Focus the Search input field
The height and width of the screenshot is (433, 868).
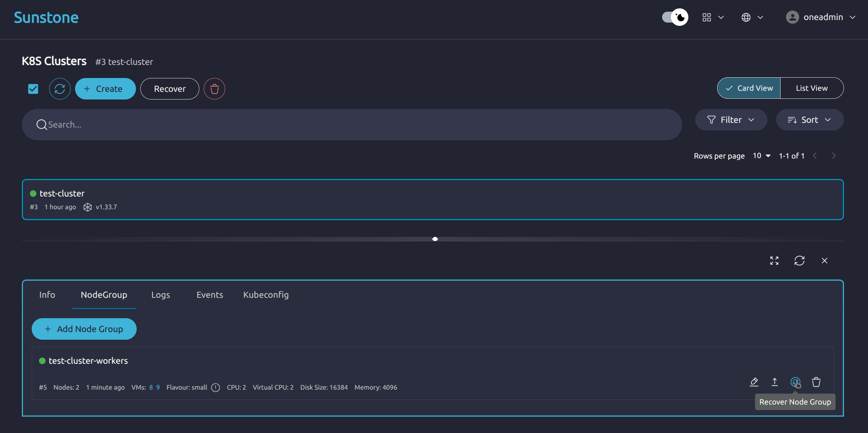[352, 125]
